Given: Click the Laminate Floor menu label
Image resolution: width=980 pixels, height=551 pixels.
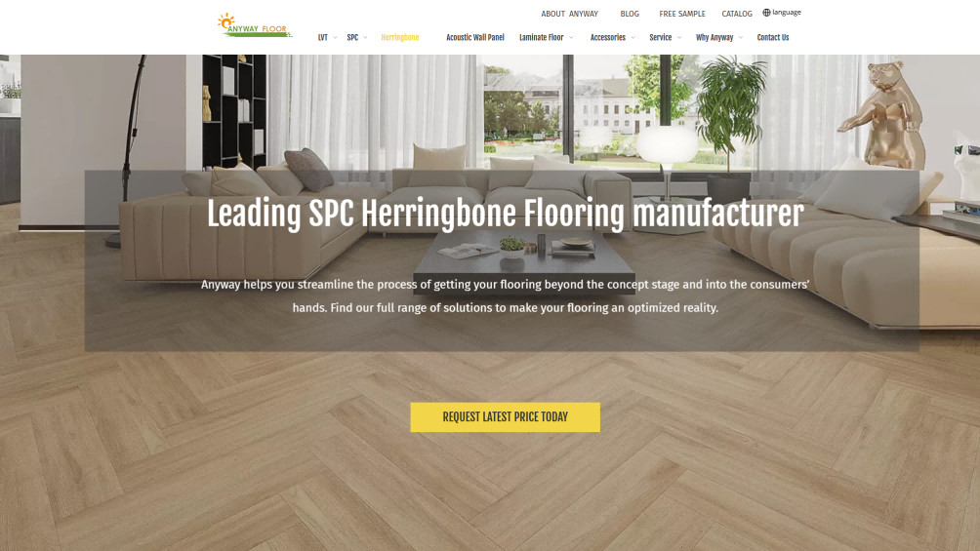Looking at the screenshot, I should tap(542, 37).
